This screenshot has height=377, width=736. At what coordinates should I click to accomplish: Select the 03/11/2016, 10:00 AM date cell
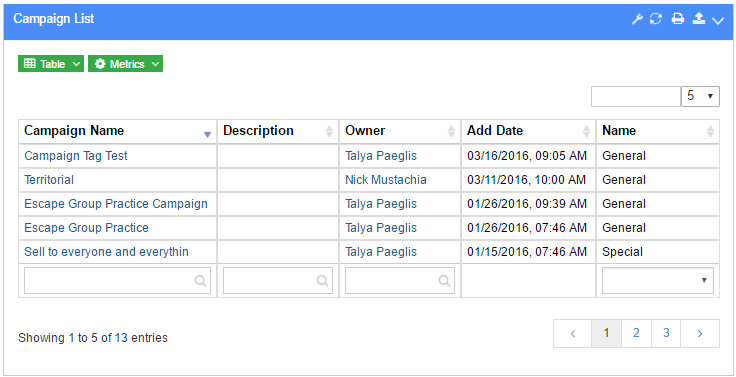point(529,180)
